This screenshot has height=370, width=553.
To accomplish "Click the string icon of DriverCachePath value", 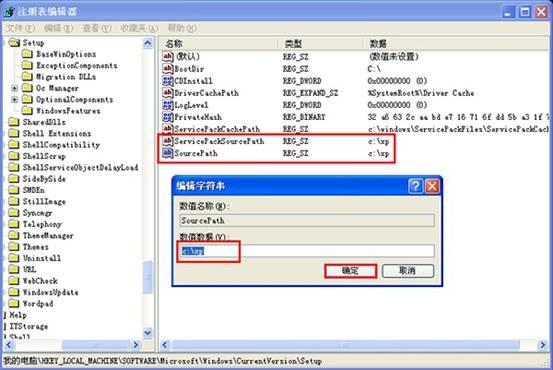I will [x=168, y=93].
